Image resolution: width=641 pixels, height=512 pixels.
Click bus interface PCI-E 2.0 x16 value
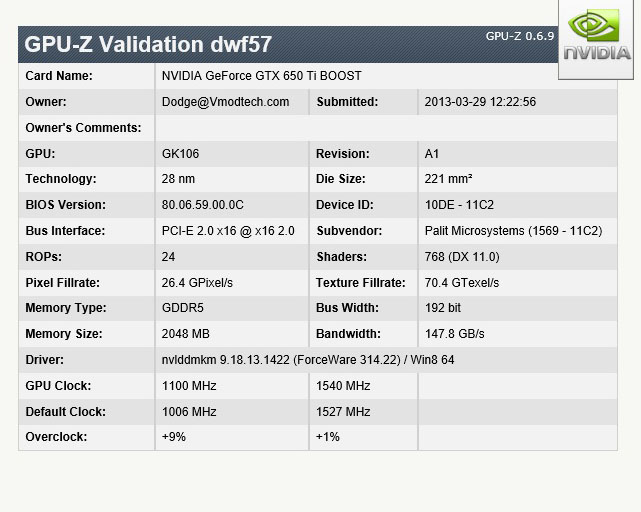click(x=228, y=231)
